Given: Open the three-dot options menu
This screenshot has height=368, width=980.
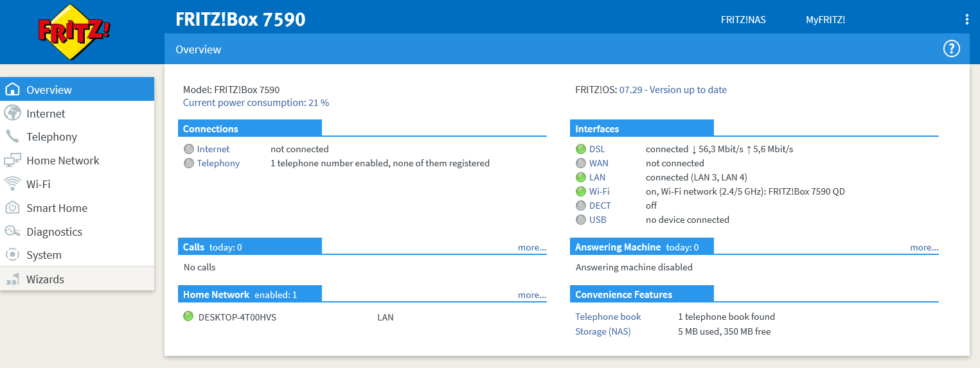Looking at the screenshot, I should [967, 20].
